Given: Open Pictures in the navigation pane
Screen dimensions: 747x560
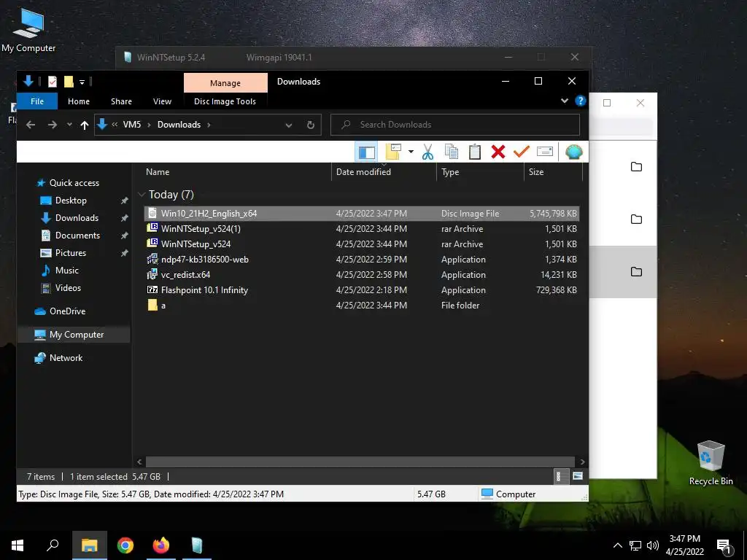Looking at the screenshot, I should [x=71, y=253].
